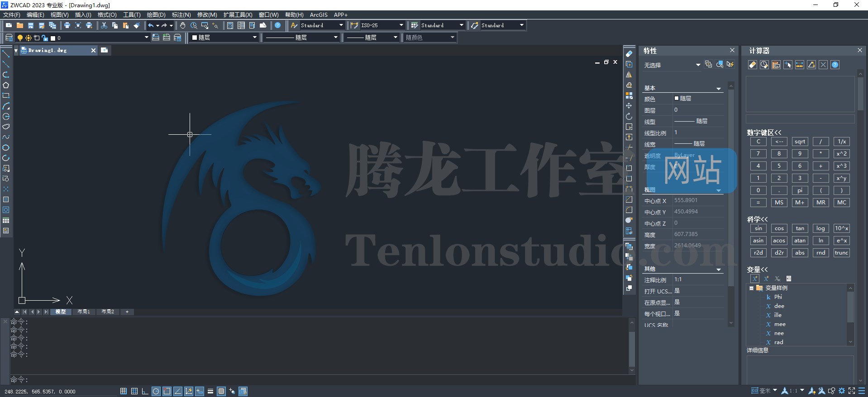Open the text style Standard dropdown
Screen dimensions: 868x397
tap(322, 25)
